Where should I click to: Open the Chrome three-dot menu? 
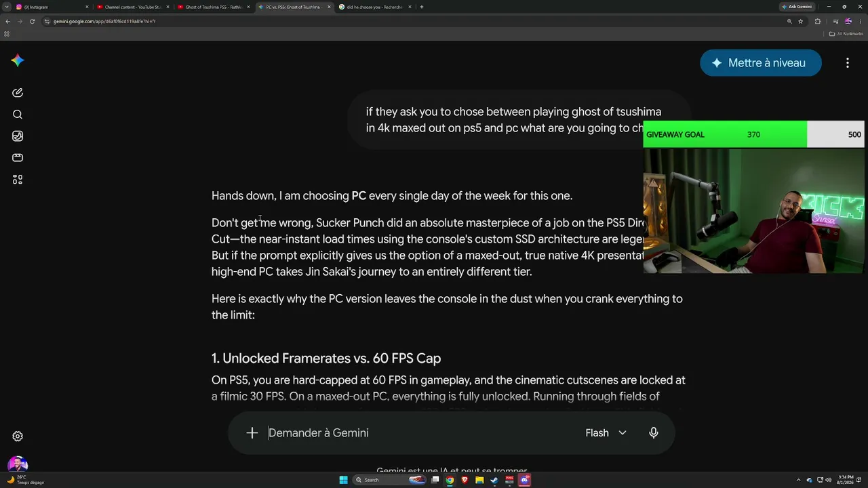[861, 21]
